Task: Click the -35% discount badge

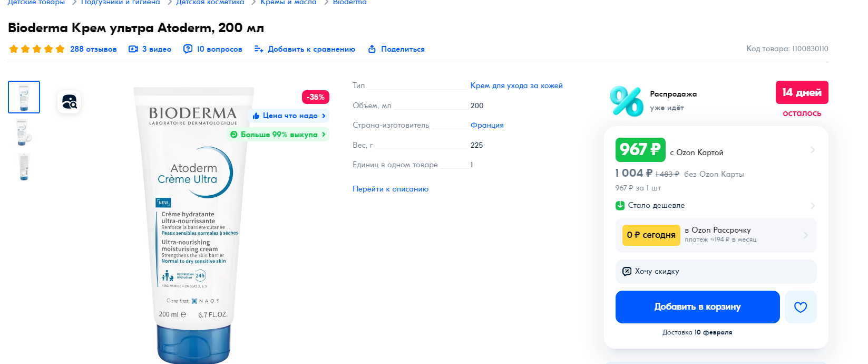Action: point(316,97)
